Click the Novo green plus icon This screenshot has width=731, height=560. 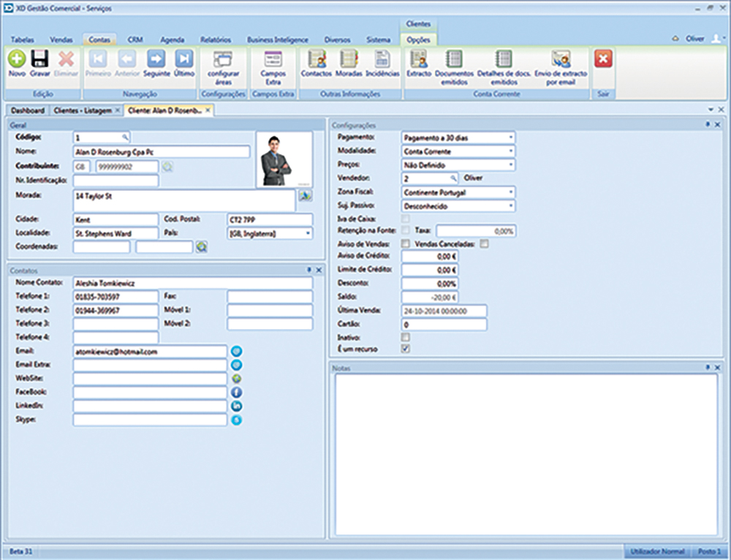17,60
